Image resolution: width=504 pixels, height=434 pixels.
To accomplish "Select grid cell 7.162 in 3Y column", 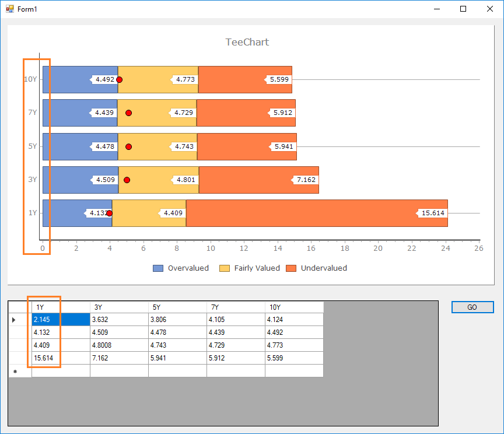I will (119, 358).
